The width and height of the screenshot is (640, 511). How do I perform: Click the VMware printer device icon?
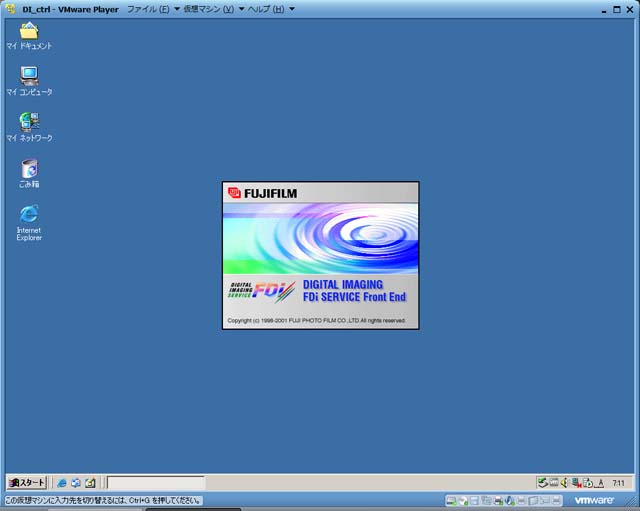tap(498, 501)
